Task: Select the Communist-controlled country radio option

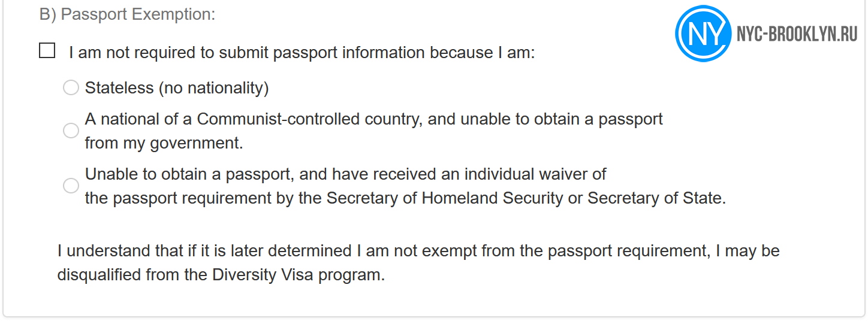Action: tap(71, 131)
